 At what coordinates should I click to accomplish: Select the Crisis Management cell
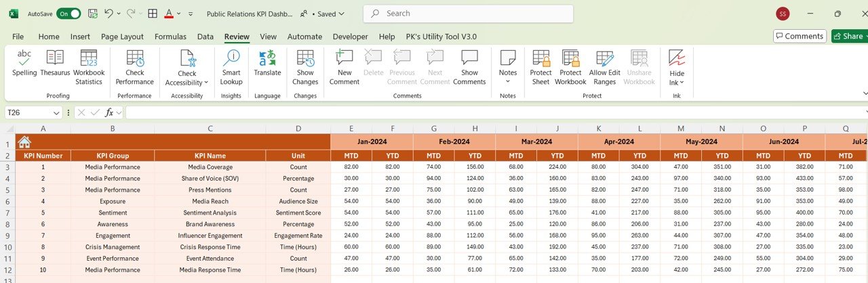click(113, 247)
